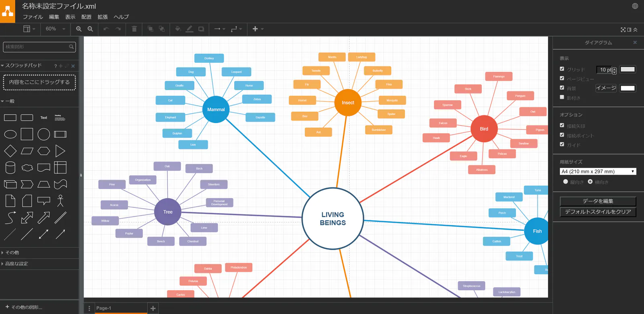Toggle the グリッド checkbox
The height and width of the screenshot is (314, 644).
[562, 69]
